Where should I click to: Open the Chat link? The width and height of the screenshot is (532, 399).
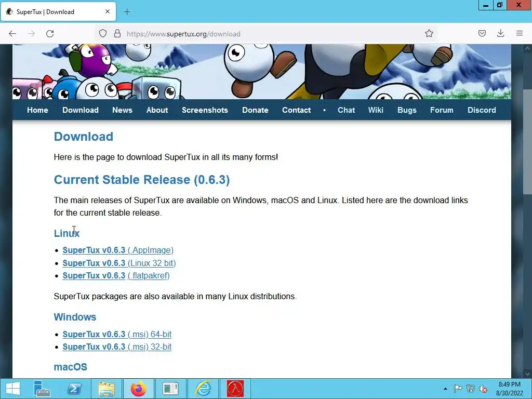pyautogui.click(x=346, y=110)
